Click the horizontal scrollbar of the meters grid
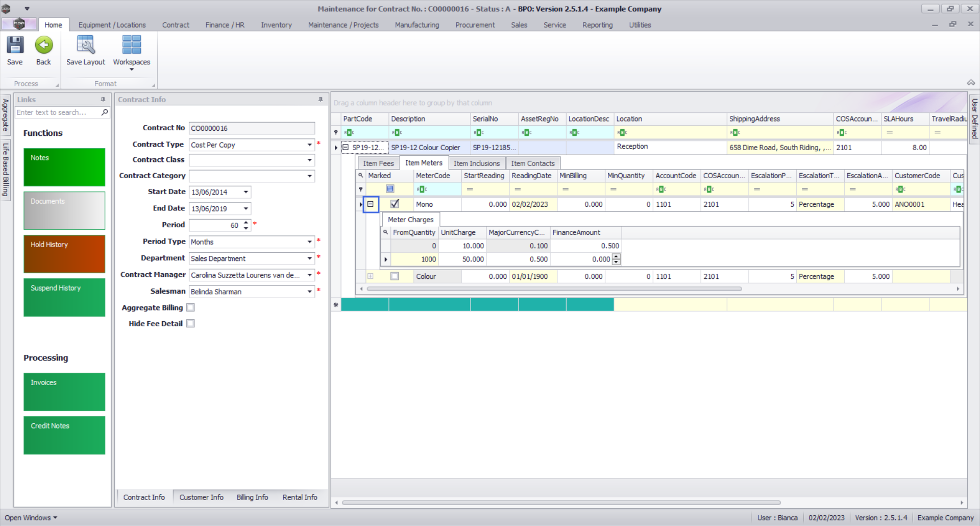This screenshot has height=526, width=980. pyautogui.click(x=554, y=289)
